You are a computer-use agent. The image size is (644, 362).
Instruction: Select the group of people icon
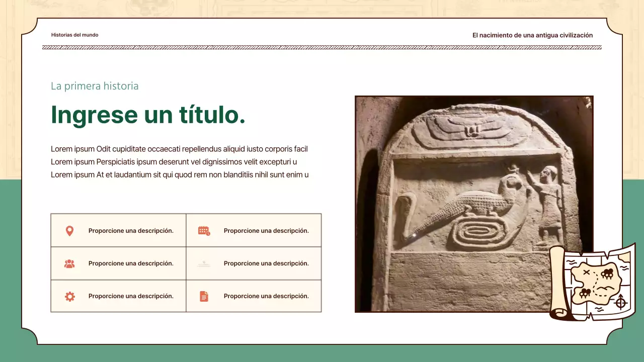click(x=70, y=263)
